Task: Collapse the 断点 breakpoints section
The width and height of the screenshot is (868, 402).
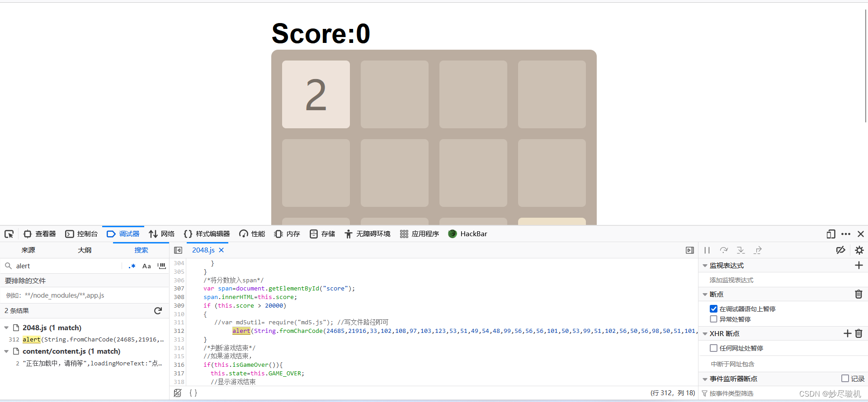Action: coord(705,294)
